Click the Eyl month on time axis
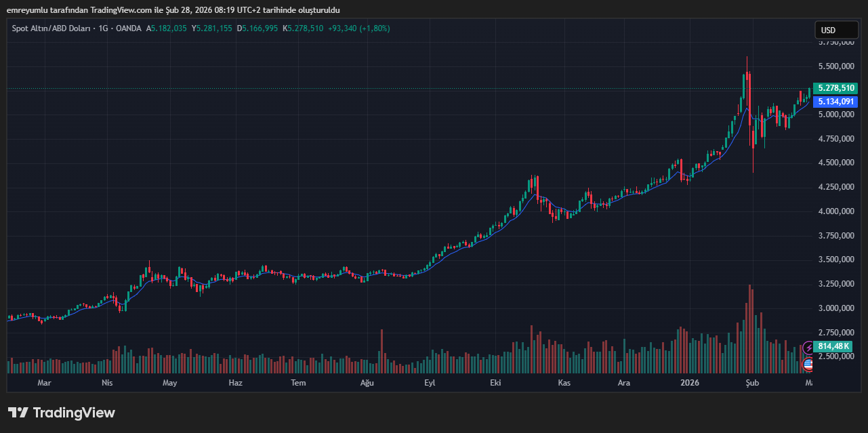The height and width of the screenshot is (433, 868). 430,383
